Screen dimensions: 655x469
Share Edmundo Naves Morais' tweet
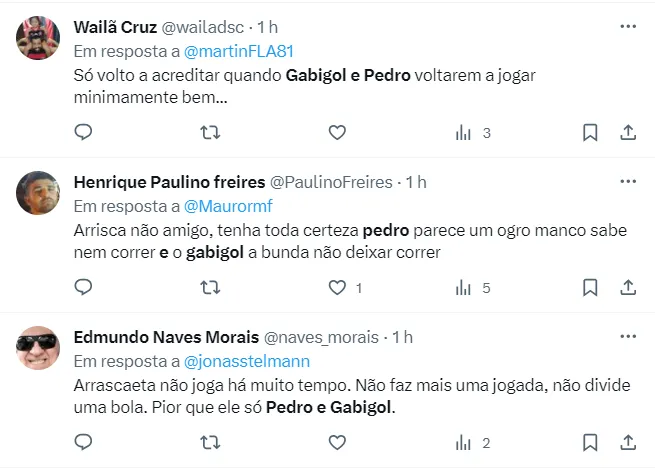click(x=628, y=443)
